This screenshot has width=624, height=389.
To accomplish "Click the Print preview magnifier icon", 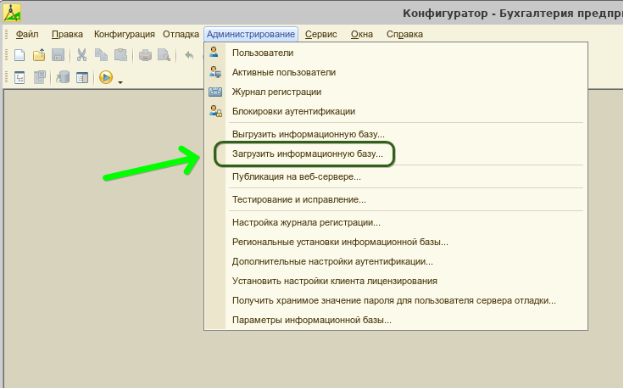I will tap(164, 55).
